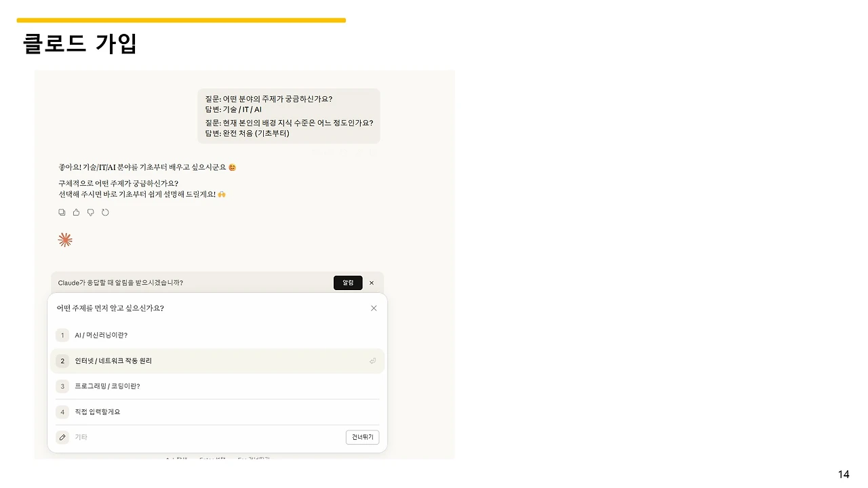Click the enter arrow icon on option 2
Image resolution: width=868 pixels, height=488 pixels.
372,361
